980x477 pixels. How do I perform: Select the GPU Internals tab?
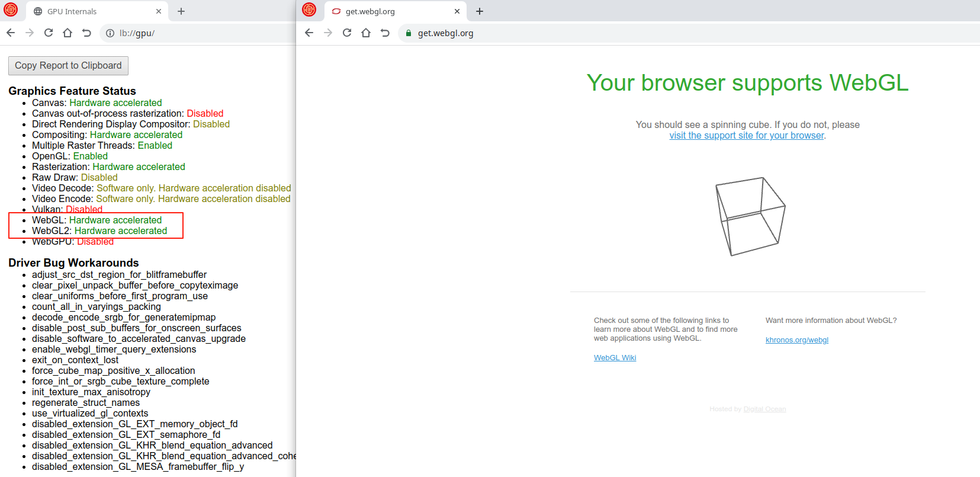coord(98,11)
